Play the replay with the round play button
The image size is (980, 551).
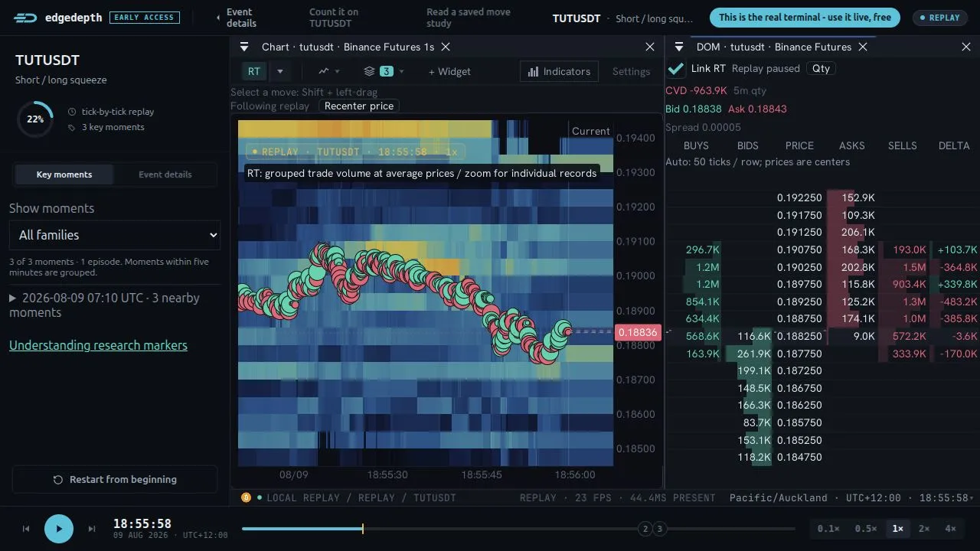click(59, 528)
